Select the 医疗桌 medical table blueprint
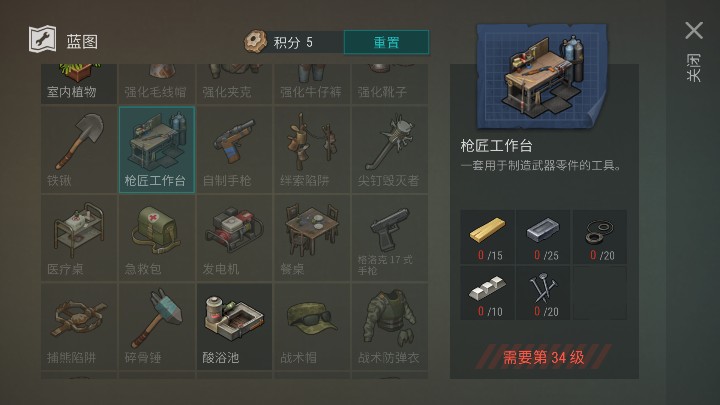The image size is (720, 405). click(x=79, y=238)
